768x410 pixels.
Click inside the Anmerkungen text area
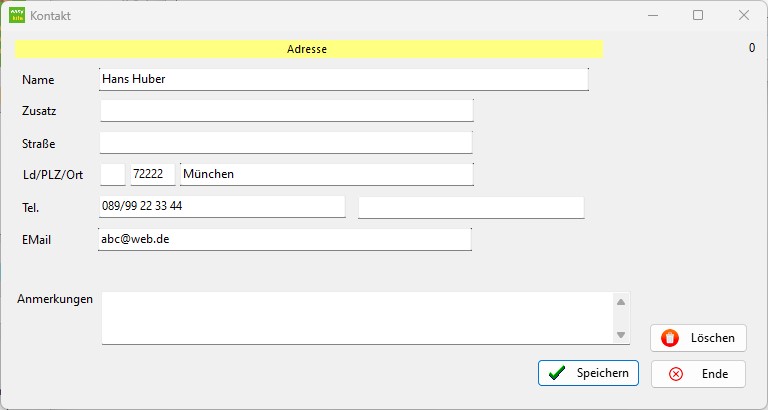(358, 318)
